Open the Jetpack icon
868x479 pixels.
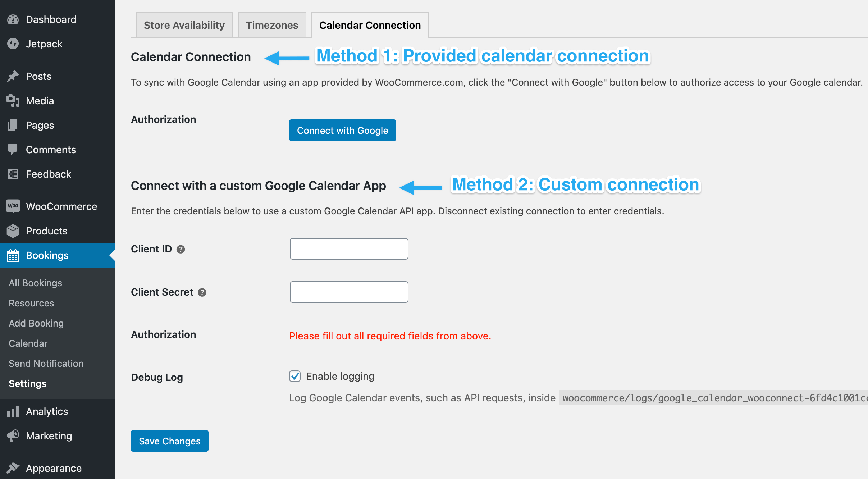pyautogui.click(x=13, y=44)
